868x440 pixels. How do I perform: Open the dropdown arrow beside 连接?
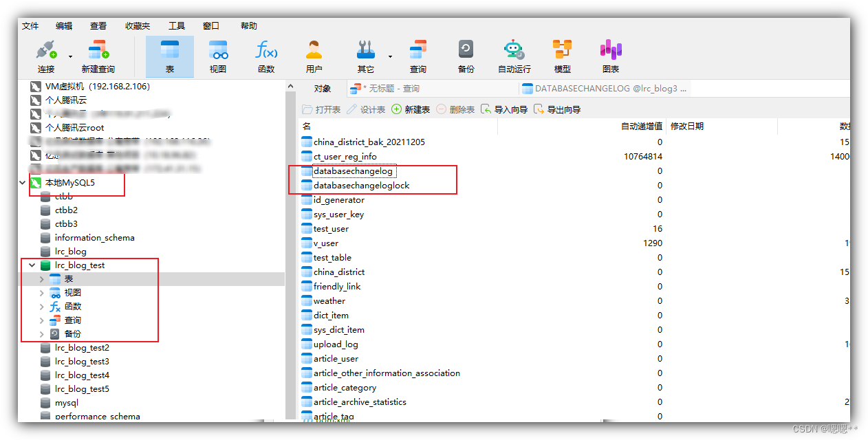[x=70, y=57]
